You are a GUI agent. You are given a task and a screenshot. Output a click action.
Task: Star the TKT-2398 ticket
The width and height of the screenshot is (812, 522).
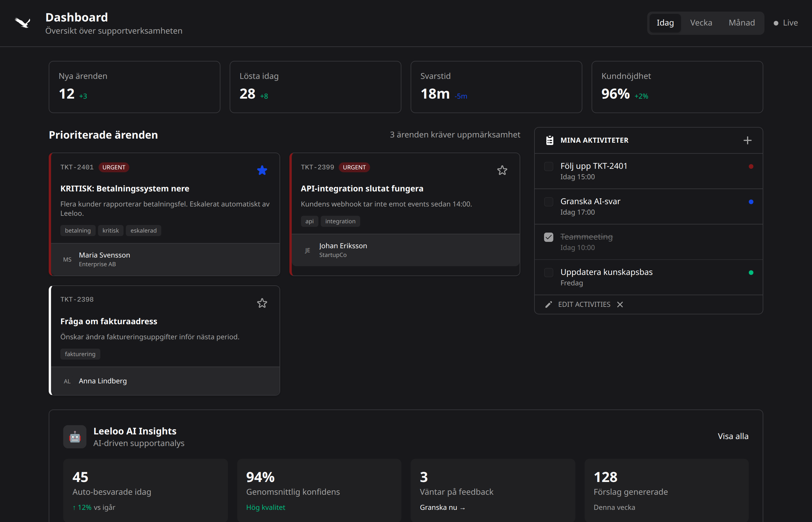tap(262, 303)
